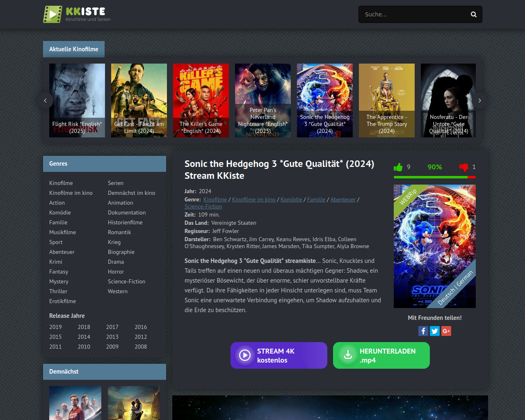The image size is (525, 420).
Task: Open The Apprentice - The Trump Story poster
Action: tap(387, 100)
